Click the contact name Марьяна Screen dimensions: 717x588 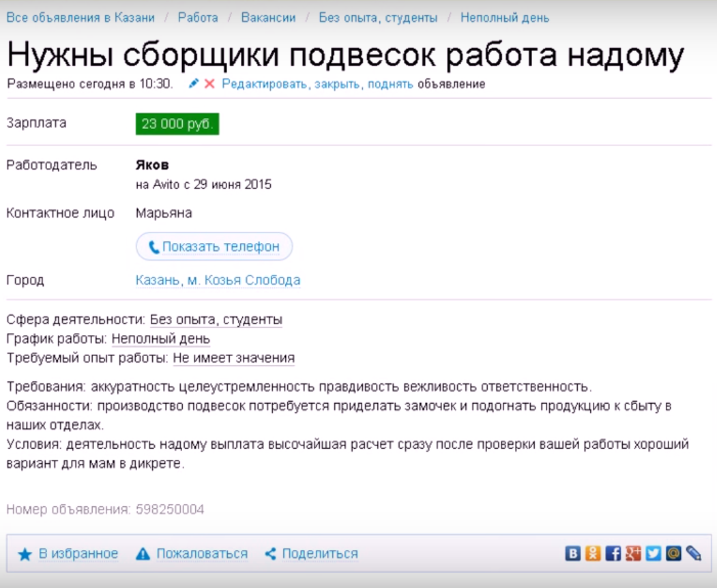(164, 213)
